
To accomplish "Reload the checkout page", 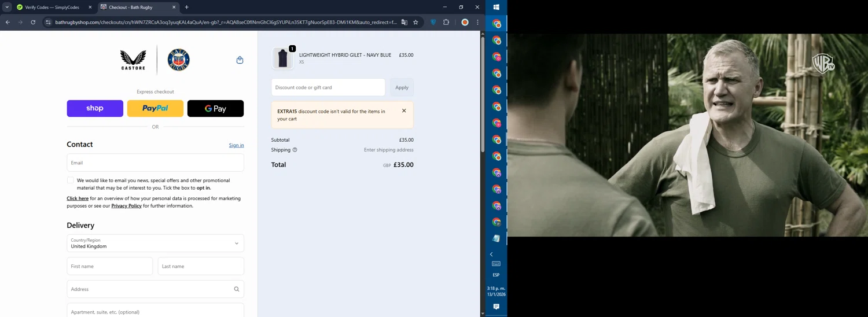I will (33, 22).
